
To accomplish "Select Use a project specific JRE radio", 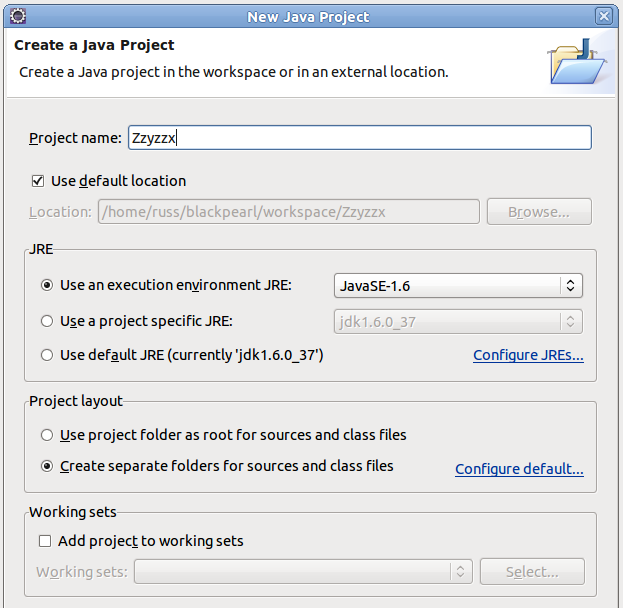I will point(47,321).
